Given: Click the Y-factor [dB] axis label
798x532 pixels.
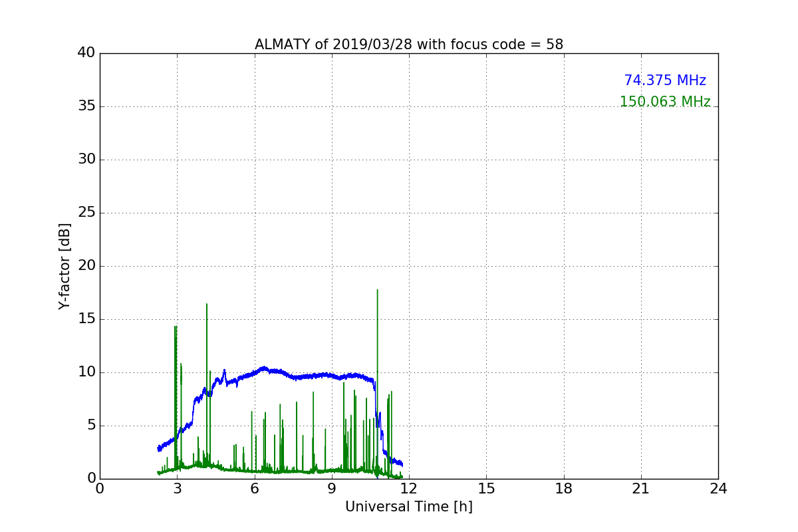Looking at the screenshot, I should pyautogui.click(x=65, y=266).
